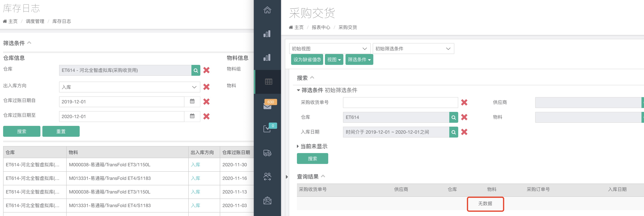Open the second bar chart sidebar icon
The width and height of the screenshot is (644, 216).
click(267, 57)
